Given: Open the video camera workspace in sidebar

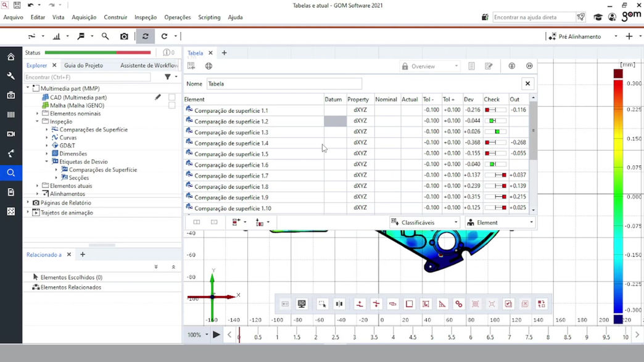Looking at the screenshot, I should (11, 134).
